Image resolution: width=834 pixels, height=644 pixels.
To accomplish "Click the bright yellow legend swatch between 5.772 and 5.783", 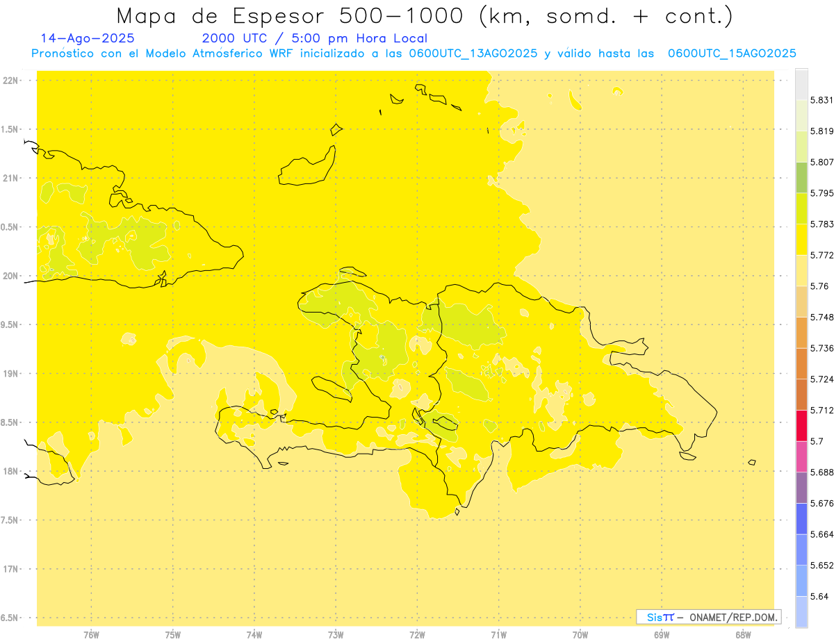I will tap(801, 240).
